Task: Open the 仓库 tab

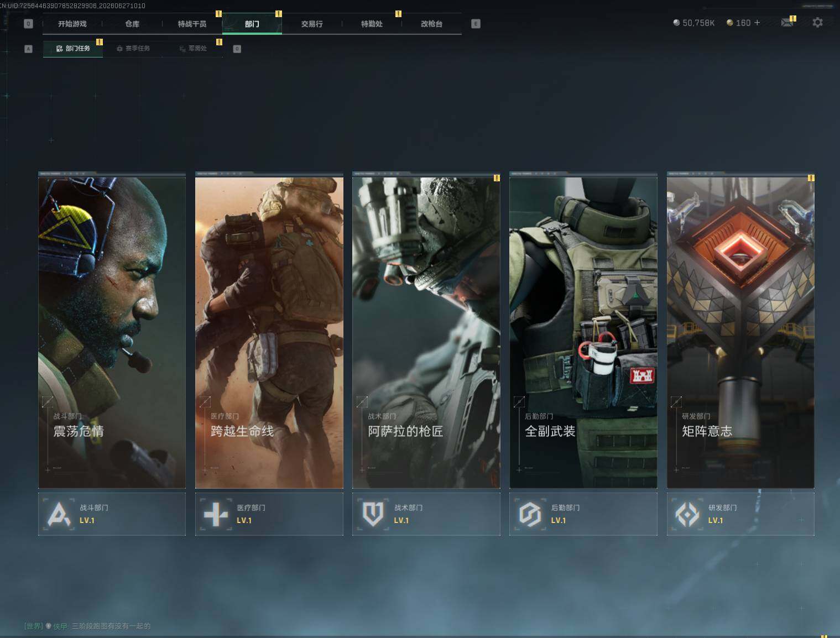Action: 132,24
